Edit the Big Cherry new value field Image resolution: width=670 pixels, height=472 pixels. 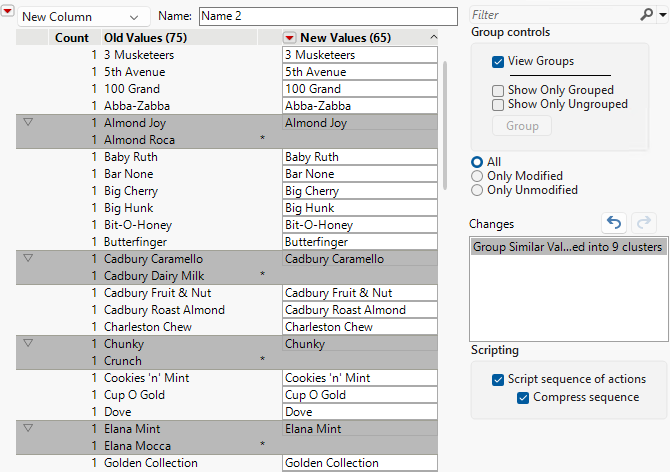click(x=360, y=191)
